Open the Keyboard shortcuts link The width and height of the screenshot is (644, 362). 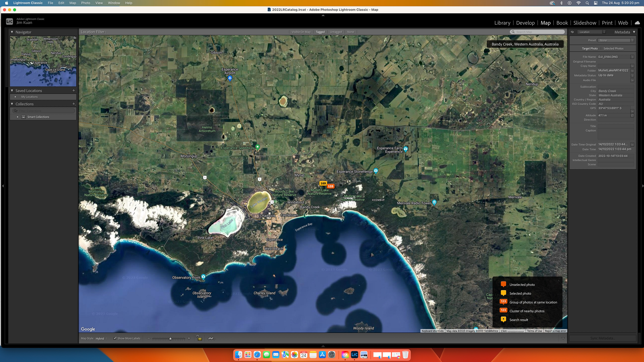point(433,331)
